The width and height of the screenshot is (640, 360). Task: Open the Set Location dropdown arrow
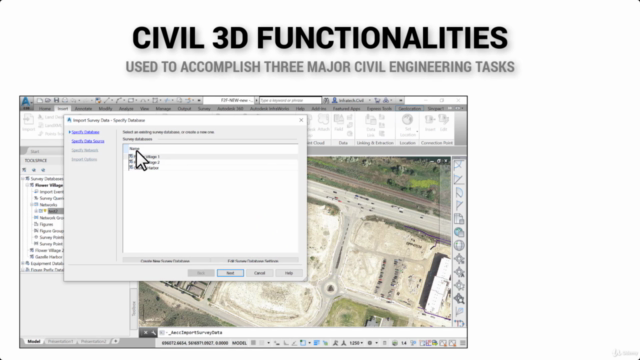417,132
